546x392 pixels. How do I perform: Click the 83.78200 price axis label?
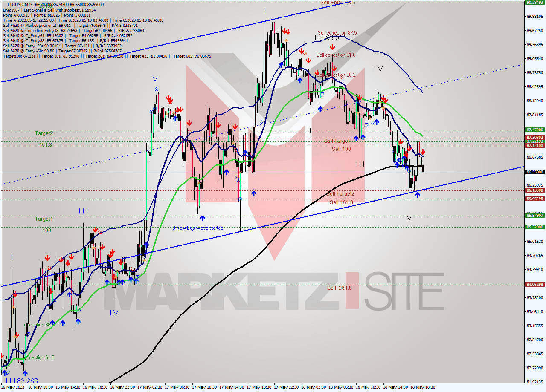534,297
